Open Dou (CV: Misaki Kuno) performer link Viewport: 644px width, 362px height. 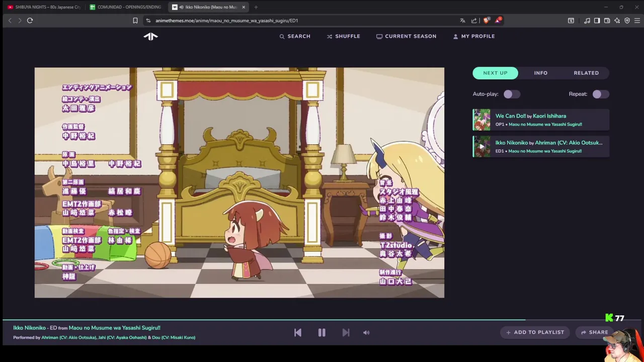(174, 337)
